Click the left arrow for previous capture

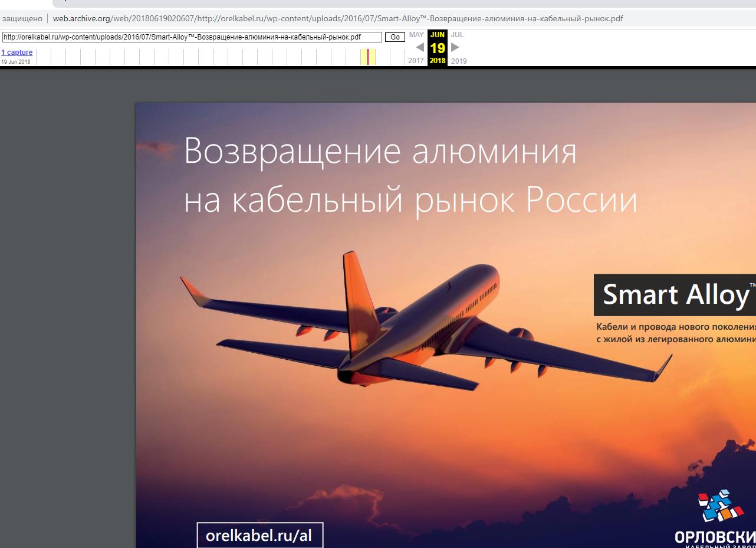pos(419,47)
